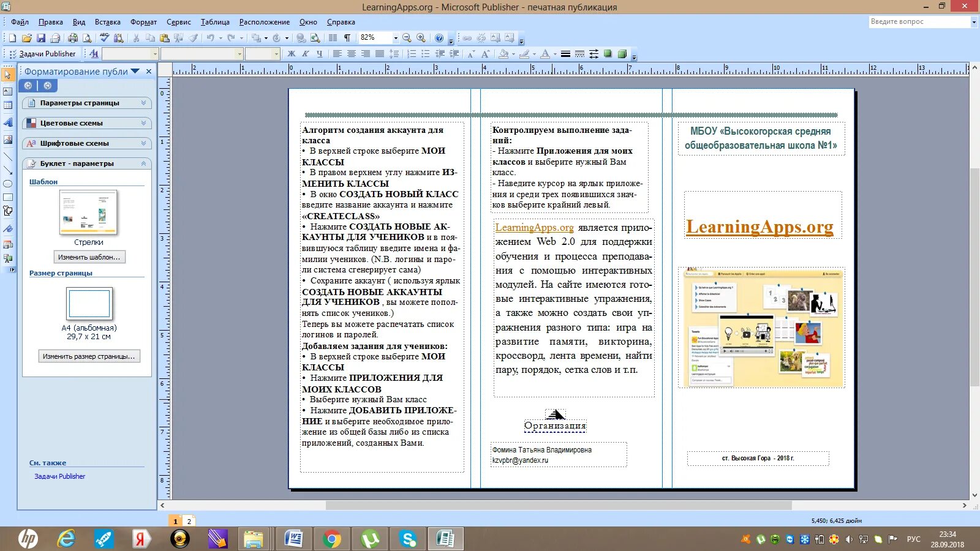Screen dimensions: 980x551
Task: Click the line color pen swatch
Action: point(524,54)
